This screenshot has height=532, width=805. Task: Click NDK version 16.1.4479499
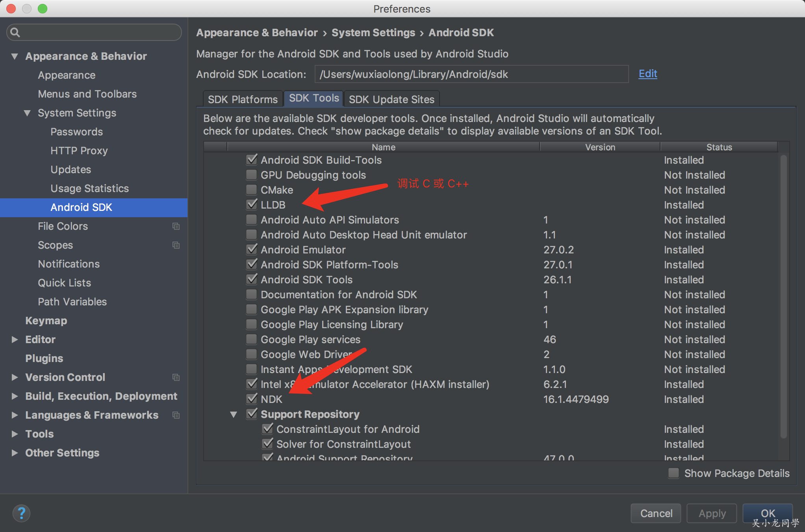tap(576, 399)
